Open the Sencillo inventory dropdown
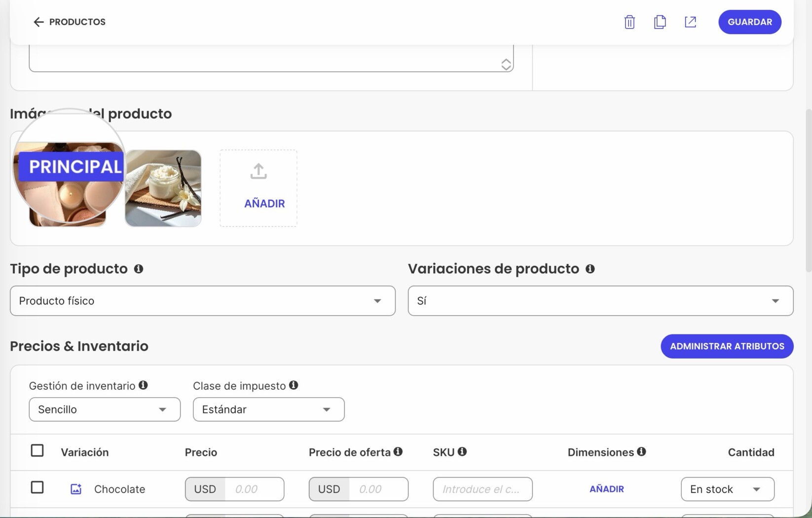Image resolution: width=812 pixels, height=518 pixels. (105, 409)
